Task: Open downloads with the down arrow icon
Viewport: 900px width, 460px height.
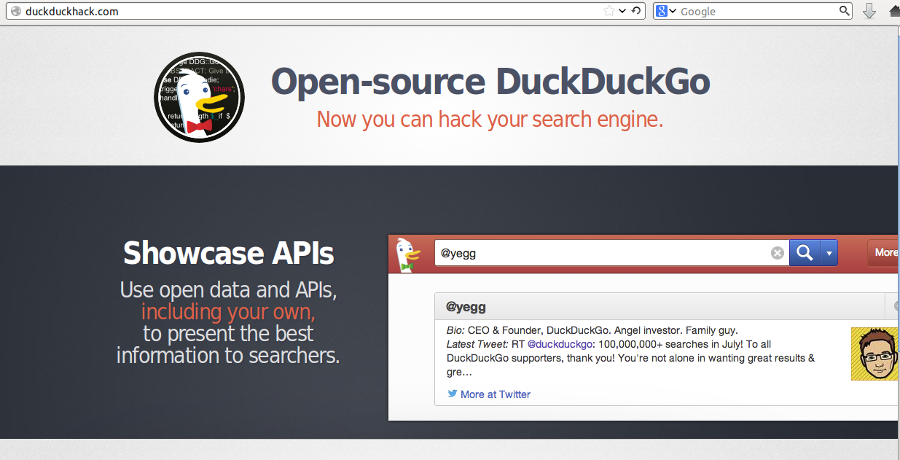Action: 870,11
